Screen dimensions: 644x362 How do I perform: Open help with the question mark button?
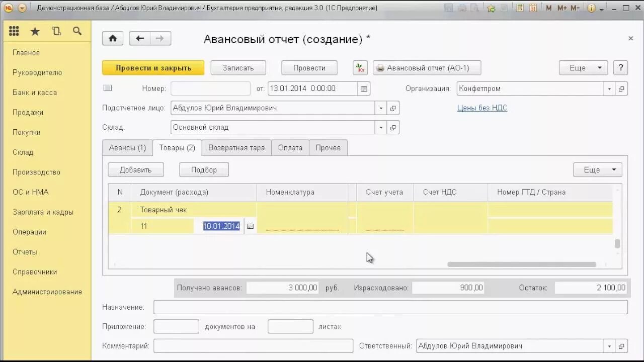click(621, 68)
